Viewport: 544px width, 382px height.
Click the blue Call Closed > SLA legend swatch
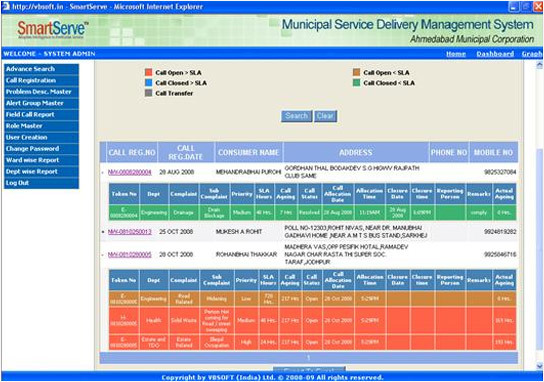[148, 83]
